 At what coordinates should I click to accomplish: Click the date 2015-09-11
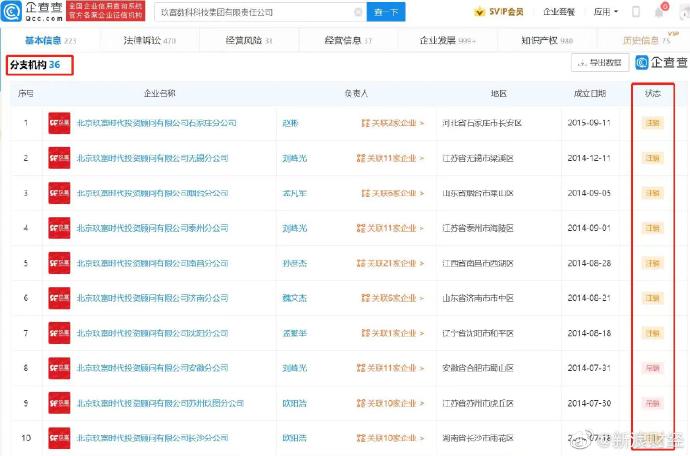click(589, 123)
